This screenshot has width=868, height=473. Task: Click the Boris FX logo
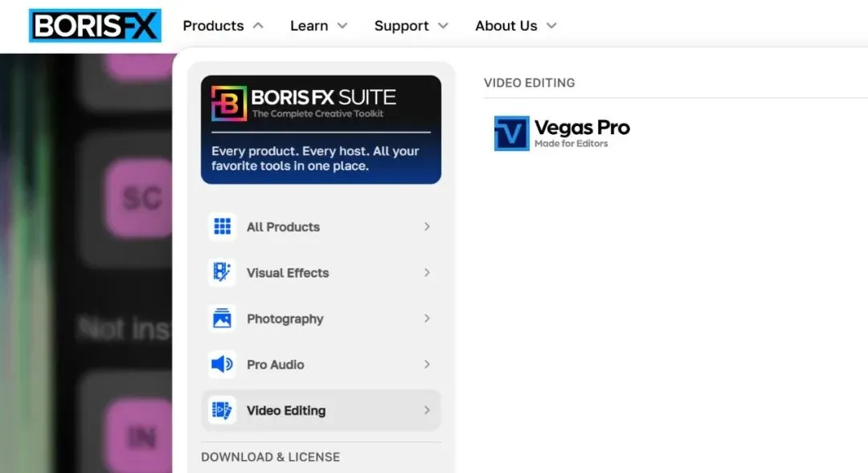pyautogui.click(x=95, y=26)
